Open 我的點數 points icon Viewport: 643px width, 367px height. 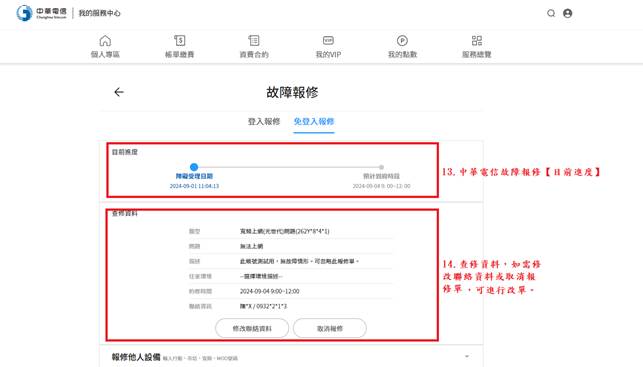(x=402, y=41)
